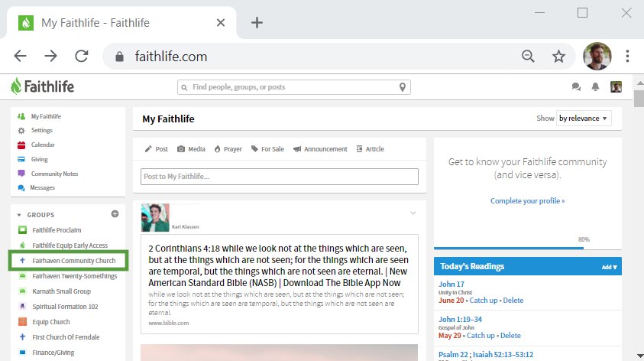
Task: Open Karnath Small Group
Action: pyautogui.click(x=62, y=291)
